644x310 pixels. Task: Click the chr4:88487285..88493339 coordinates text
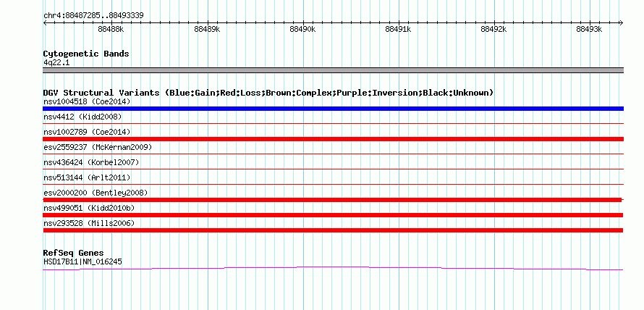[x=93, y=16]
